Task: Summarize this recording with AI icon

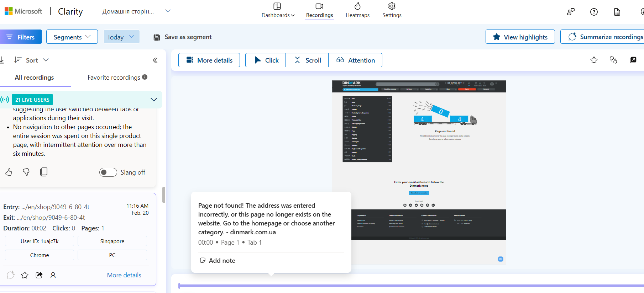Action: [11, 275]
